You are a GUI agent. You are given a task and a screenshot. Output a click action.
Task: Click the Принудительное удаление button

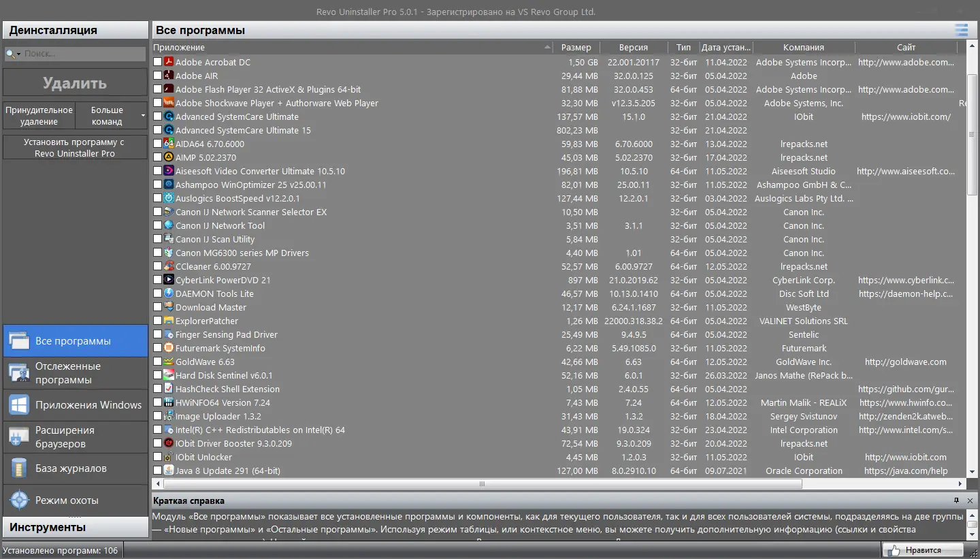coord(39,116)
